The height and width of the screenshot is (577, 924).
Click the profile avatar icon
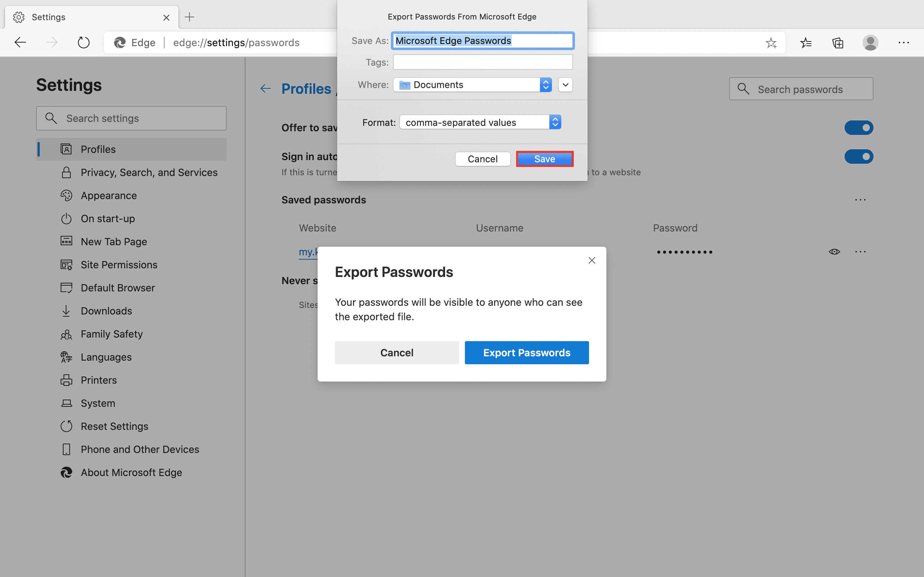pyautogui.click(x=871, y=42)
